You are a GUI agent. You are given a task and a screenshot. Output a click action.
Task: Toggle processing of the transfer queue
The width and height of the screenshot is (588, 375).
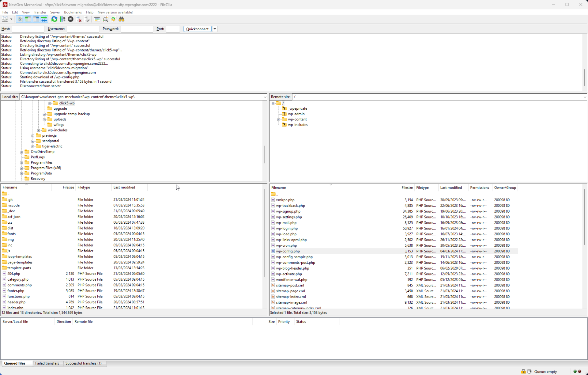coord(62,19)
